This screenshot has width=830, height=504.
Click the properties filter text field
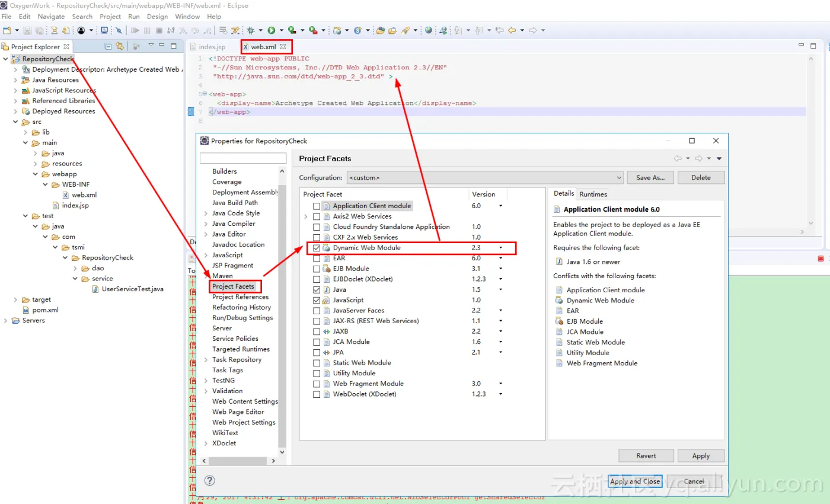click(x=243, y=158)
